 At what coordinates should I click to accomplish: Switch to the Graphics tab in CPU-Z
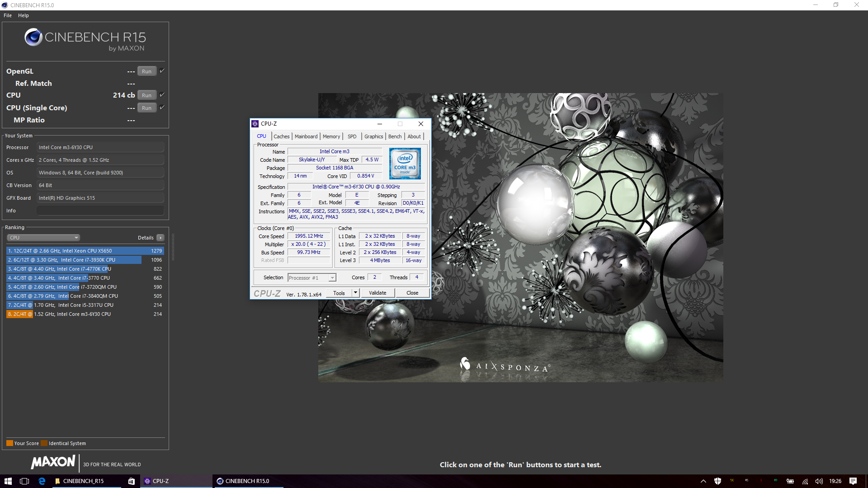pos(374,136)
